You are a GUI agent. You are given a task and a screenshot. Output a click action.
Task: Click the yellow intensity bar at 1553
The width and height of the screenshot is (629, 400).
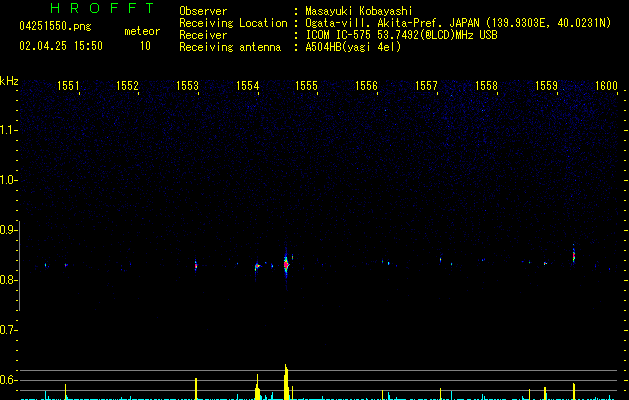[196, 389]
